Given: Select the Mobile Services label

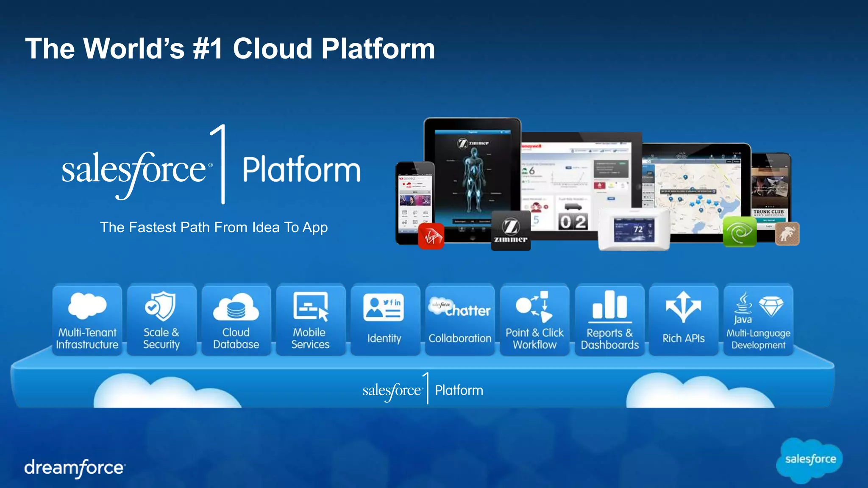Looking at the screenshot, I should click(x=310, y=338).
